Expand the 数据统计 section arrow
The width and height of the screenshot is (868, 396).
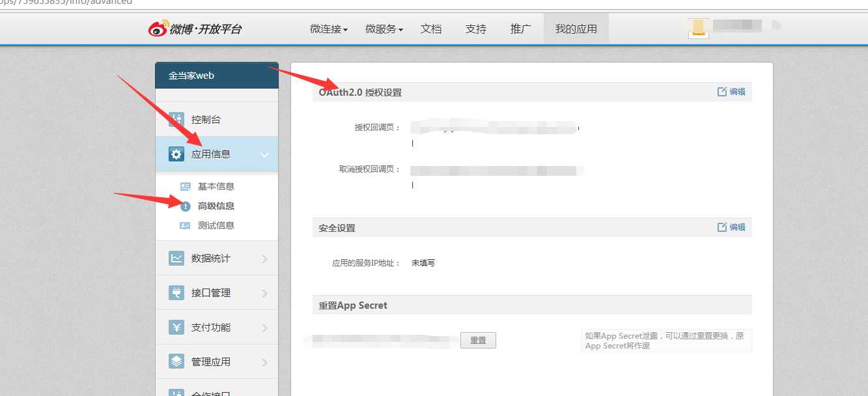(264, 259)
